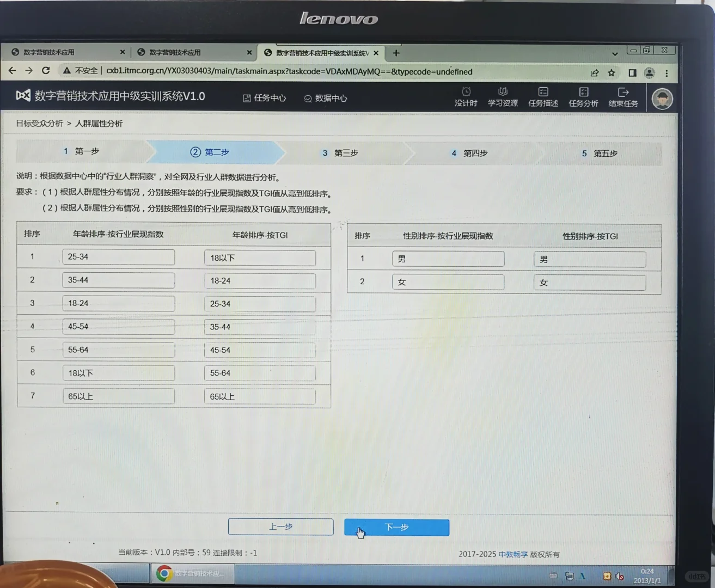Open 任务描述 task description
The image size is (715, 588).
[543, 97]
